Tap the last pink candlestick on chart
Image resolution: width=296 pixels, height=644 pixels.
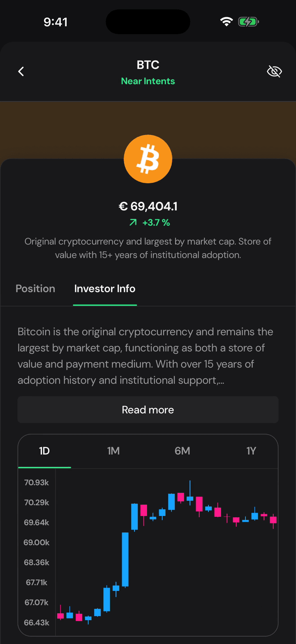coord(273,520)
